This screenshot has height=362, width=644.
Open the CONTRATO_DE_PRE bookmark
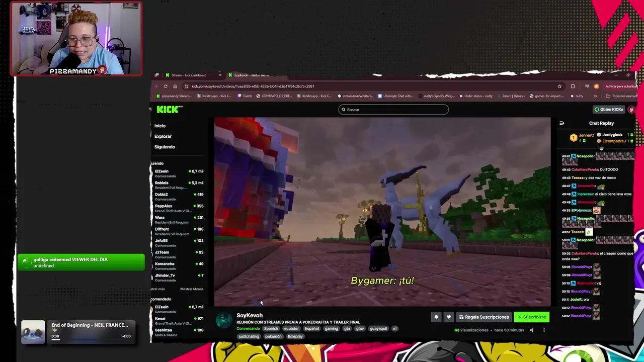(x=274, y=96)
